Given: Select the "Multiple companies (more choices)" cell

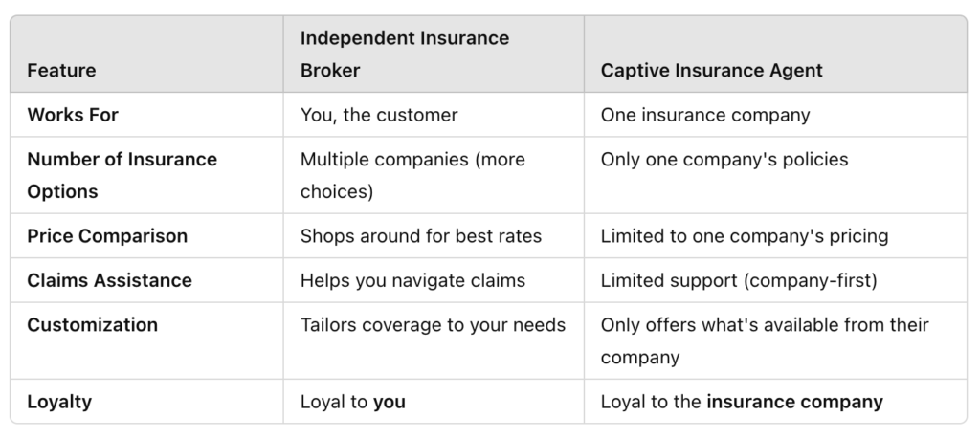Looking at the screenshot, I should 412,175.
